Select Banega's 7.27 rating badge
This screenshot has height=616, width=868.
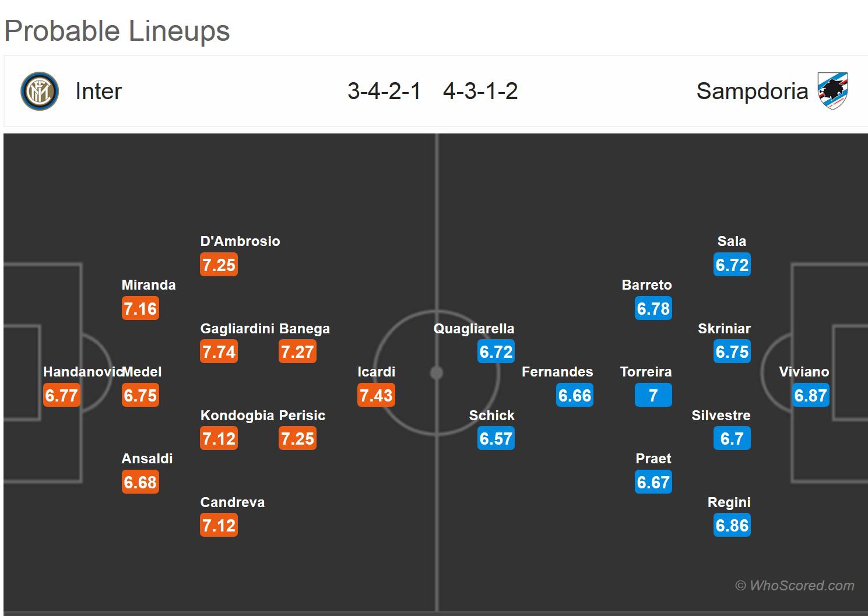pyautogui.click(x=297, y=352)
